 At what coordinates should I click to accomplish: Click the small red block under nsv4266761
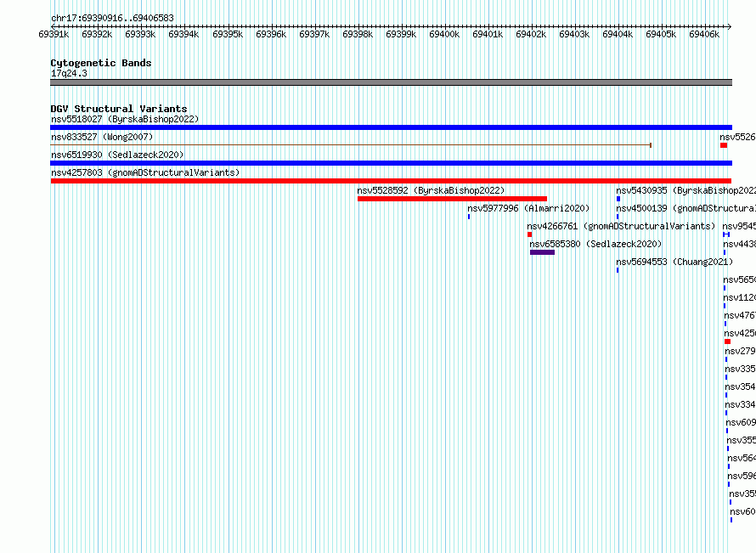(x=529, y=234)
